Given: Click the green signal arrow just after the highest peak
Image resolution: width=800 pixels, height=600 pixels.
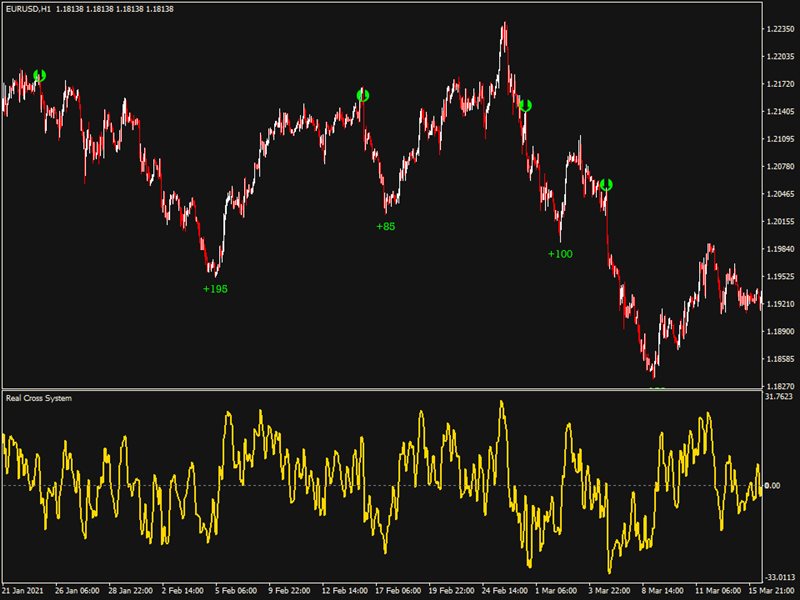Looking at the screenshot, I should 525,105.
